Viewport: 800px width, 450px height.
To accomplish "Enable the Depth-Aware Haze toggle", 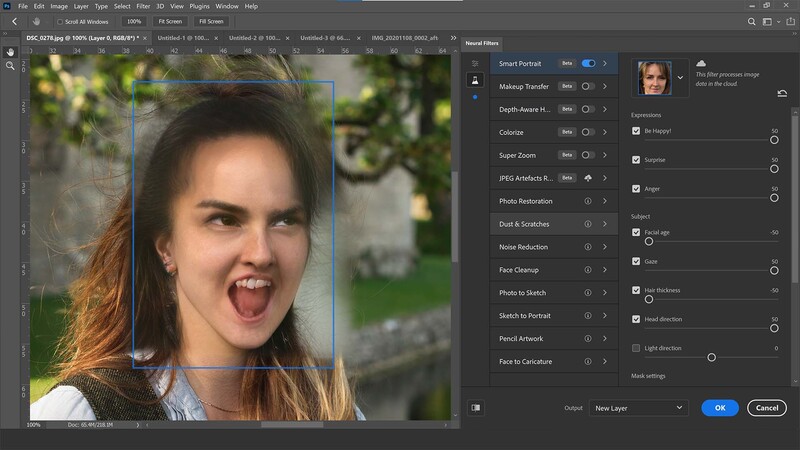I will [588, 109].
